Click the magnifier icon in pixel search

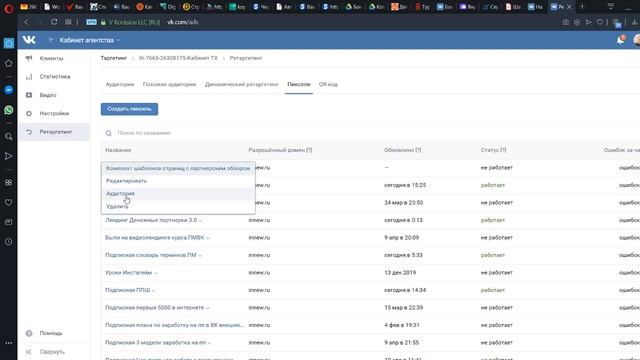(x=109, y=133)
